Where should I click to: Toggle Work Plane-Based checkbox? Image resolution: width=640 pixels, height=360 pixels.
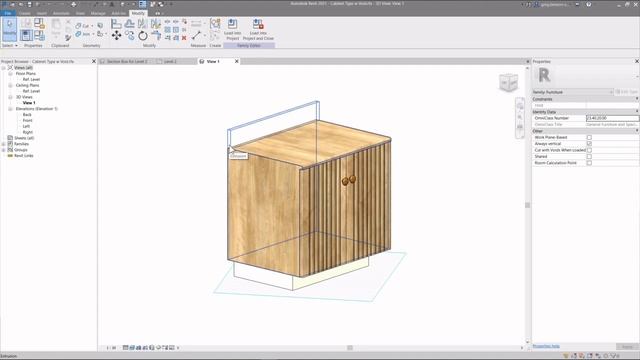tap(589, 138)
